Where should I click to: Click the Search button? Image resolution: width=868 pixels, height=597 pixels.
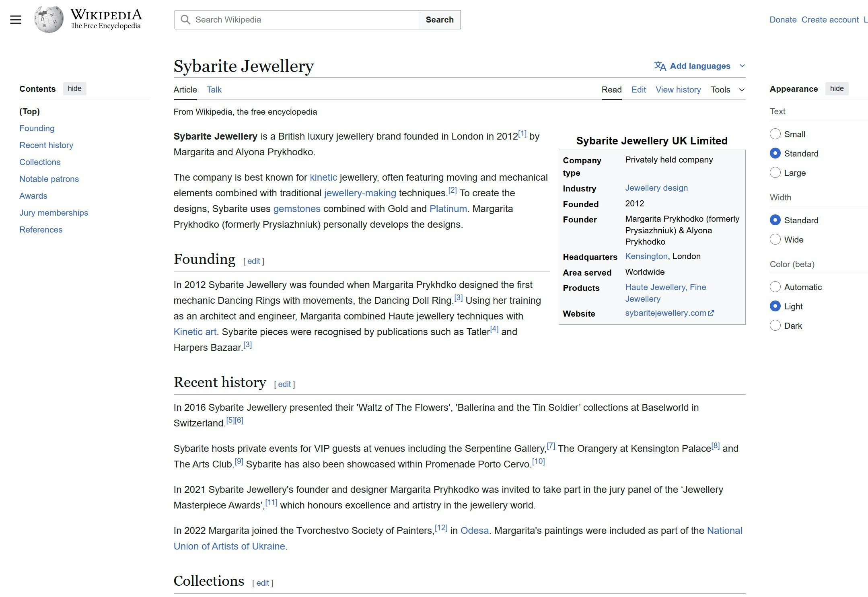(440, 20)
